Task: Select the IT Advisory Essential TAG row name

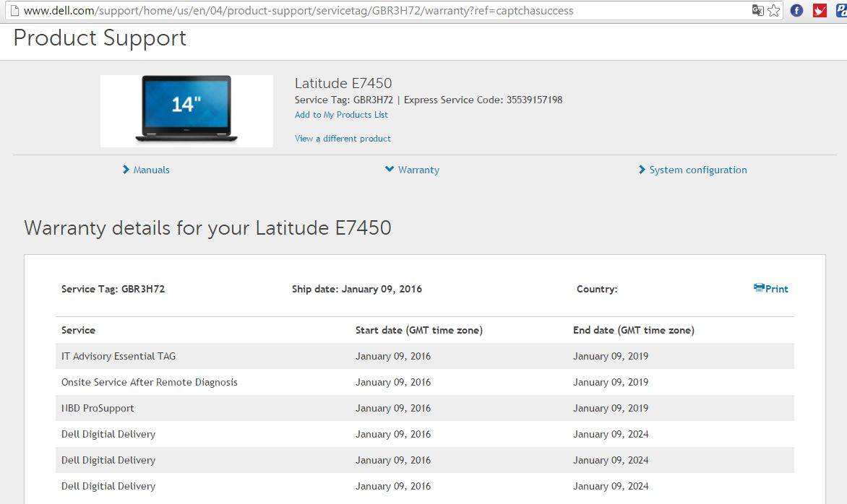Action: pyautogui.click(x=119, y=356)
